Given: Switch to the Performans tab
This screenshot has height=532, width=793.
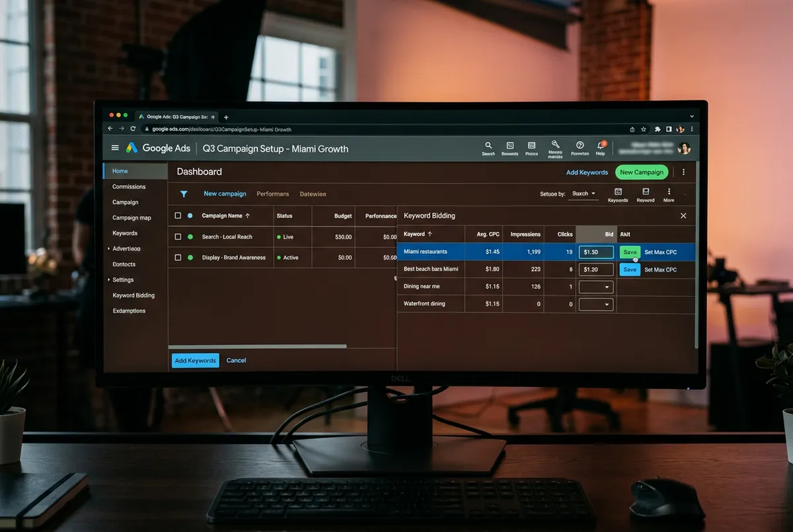Looking at the screenshot, I should click(273, 194).
